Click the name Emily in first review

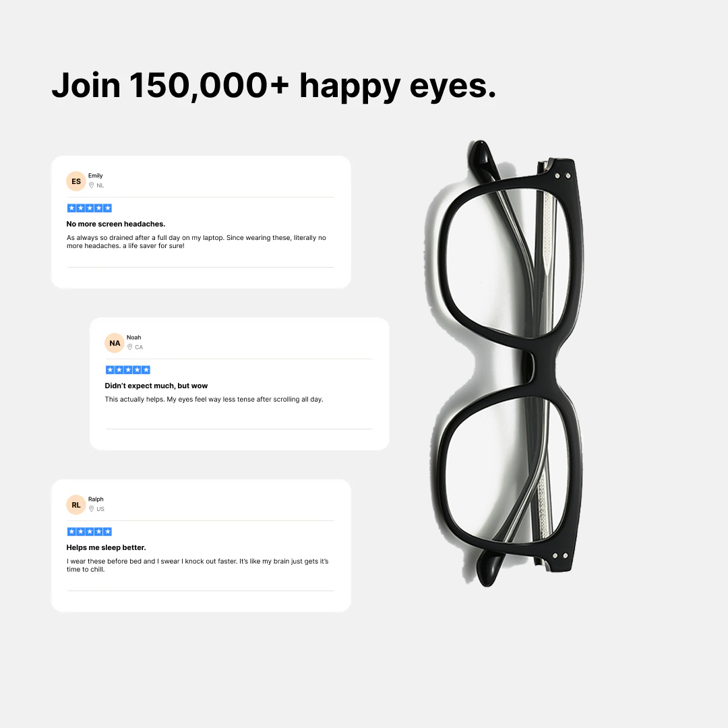[96, 175]
